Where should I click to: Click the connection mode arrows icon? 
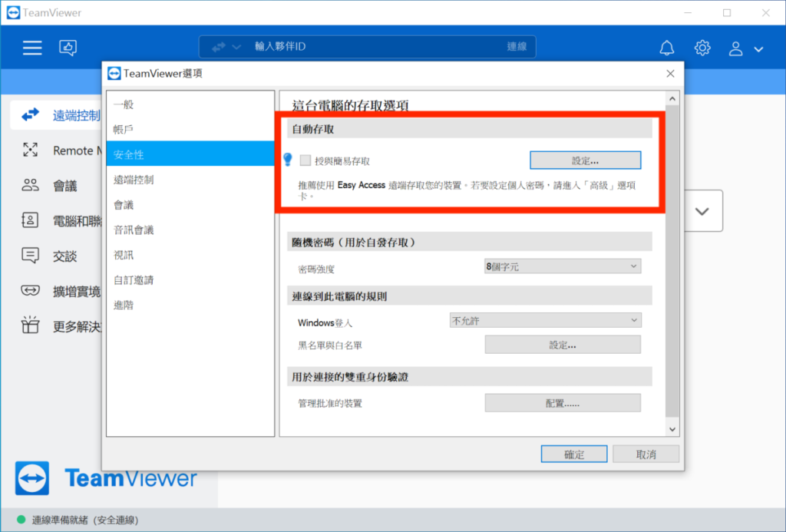pos(219,47)
